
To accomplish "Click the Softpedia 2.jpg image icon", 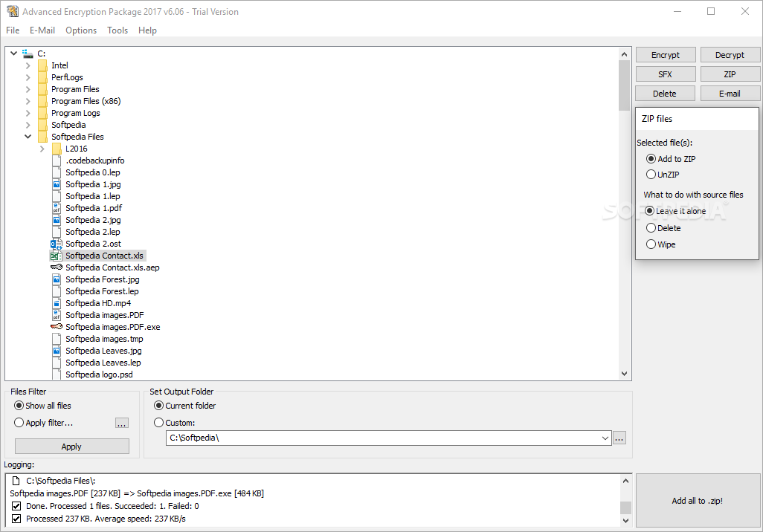I will pyautogui.click(x=57, y=220).
